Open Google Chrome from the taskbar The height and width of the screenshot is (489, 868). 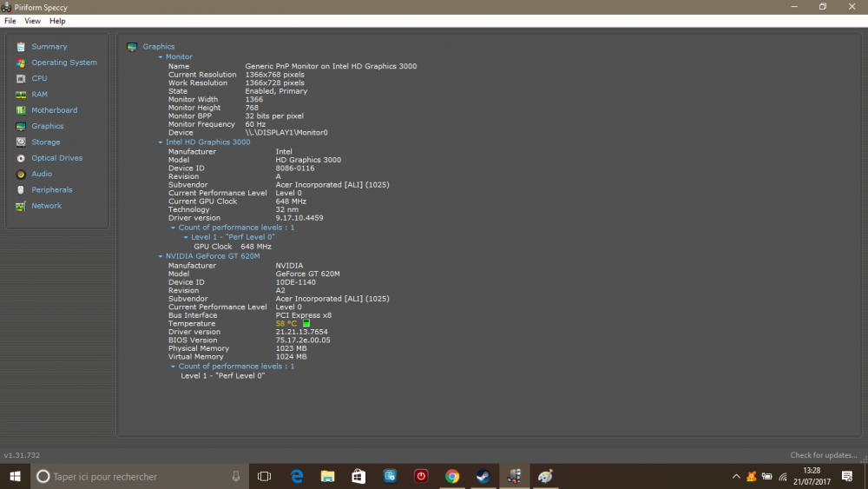pos(451,476)
